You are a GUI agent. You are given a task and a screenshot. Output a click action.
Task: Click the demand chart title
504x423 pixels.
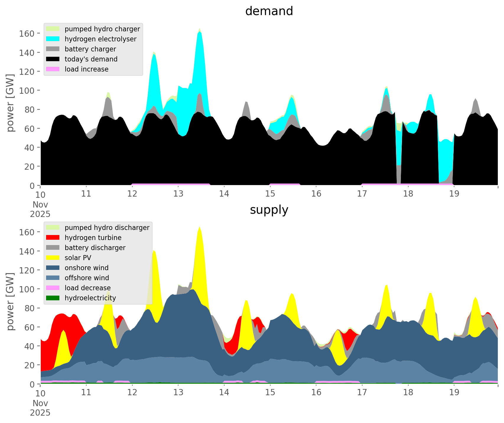coord(269,11)
